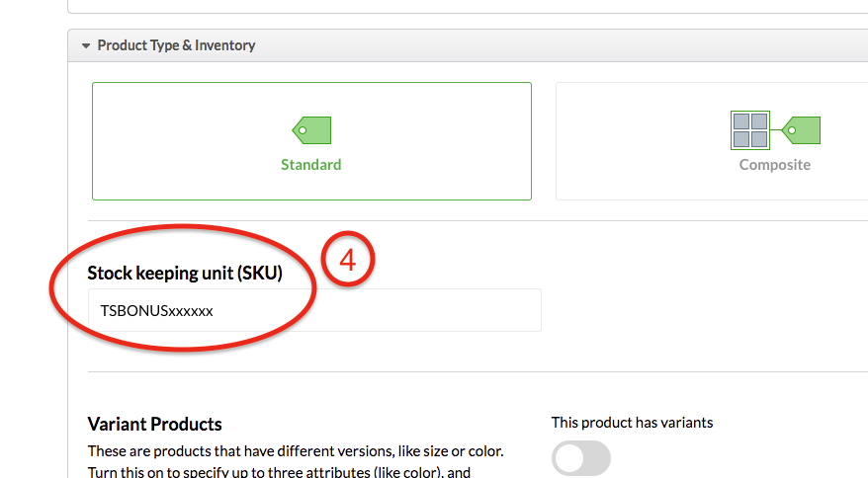The height and width of the screenshot is (478, 868).
Task: Click the Composite four-square grid icon
Action: (750, 130)
